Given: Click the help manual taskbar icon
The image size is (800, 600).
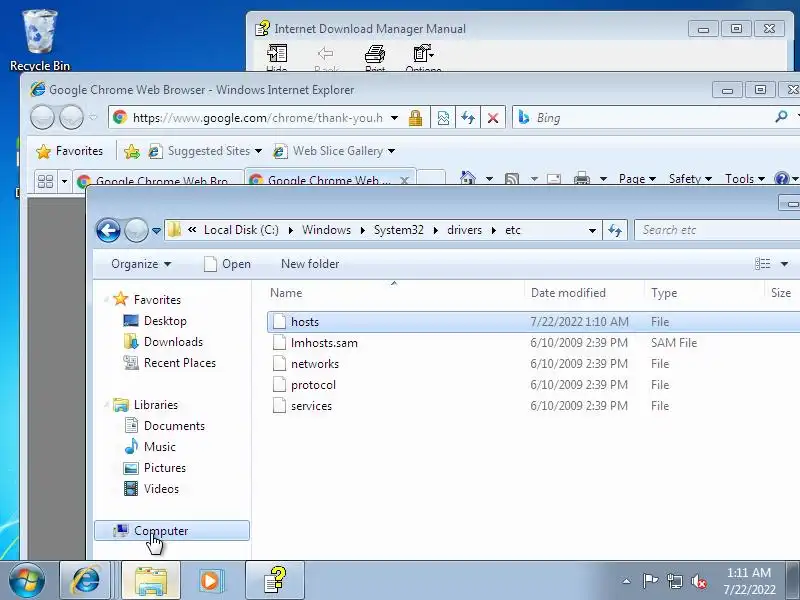Looking at the screenshot, I should coord(275,581).
